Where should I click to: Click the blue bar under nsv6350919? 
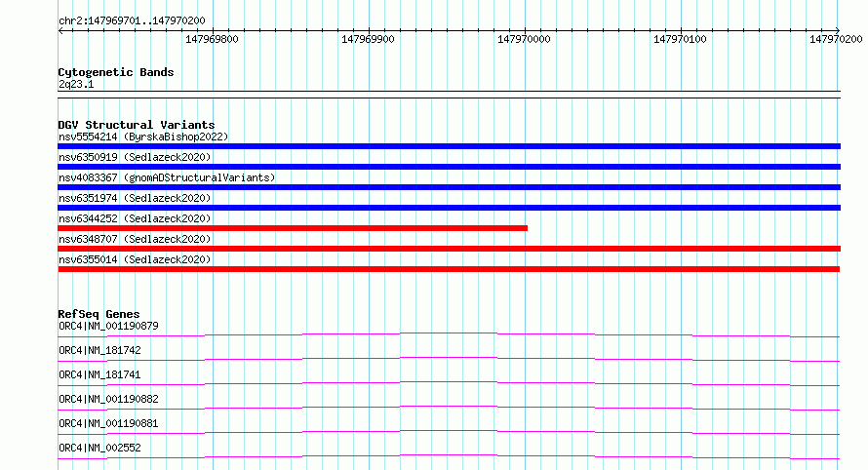(449, 167)
